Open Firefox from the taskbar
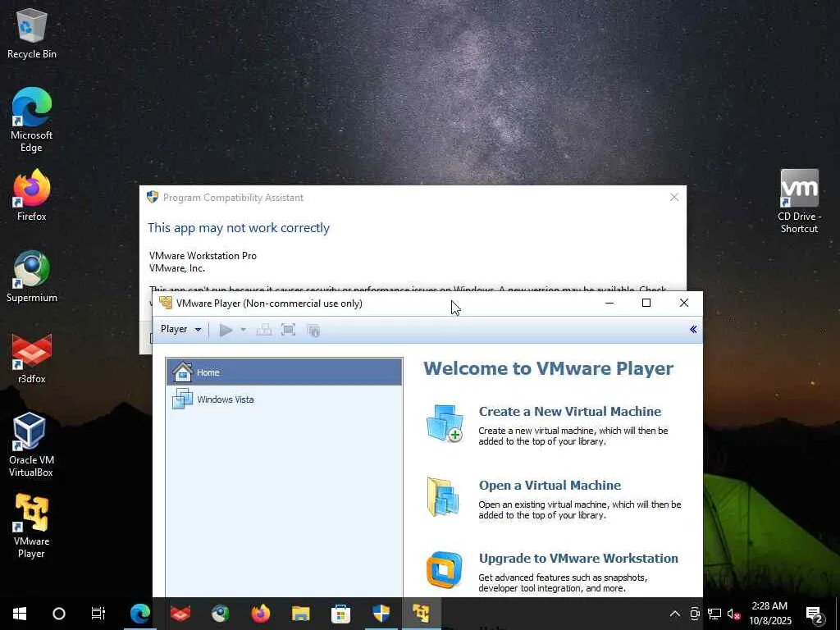This screenshot has width=840, height=630. [x=261, y=614]
